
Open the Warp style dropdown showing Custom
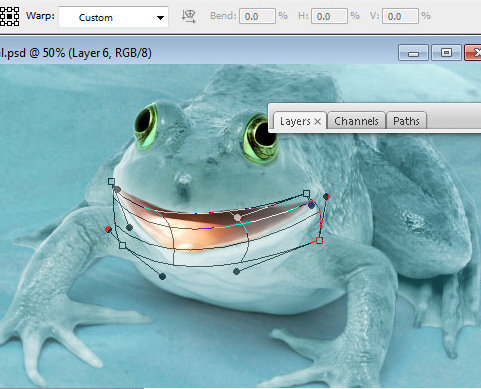click(x=113, y=17)
